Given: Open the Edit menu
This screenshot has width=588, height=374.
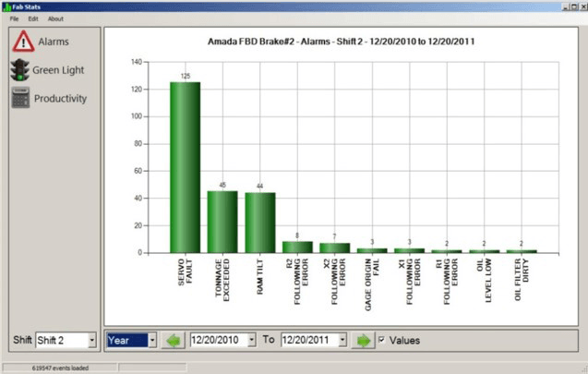Looking at the screenshot, I should pyautogui.click(x=33, y=18).
